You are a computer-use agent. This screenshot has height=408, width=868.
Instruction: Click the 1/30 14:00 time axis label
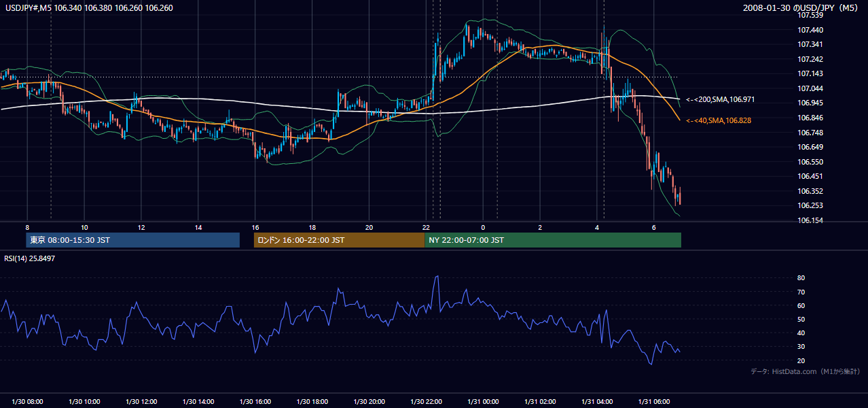198,402
